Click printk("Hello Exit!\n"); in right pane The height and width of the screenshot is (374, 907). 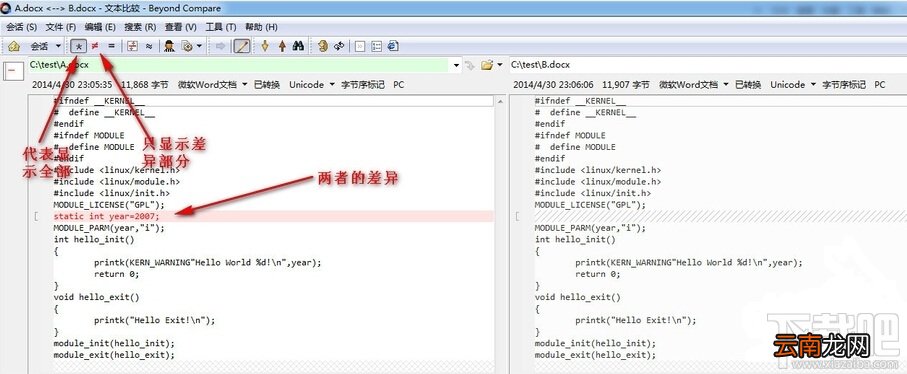636,320
